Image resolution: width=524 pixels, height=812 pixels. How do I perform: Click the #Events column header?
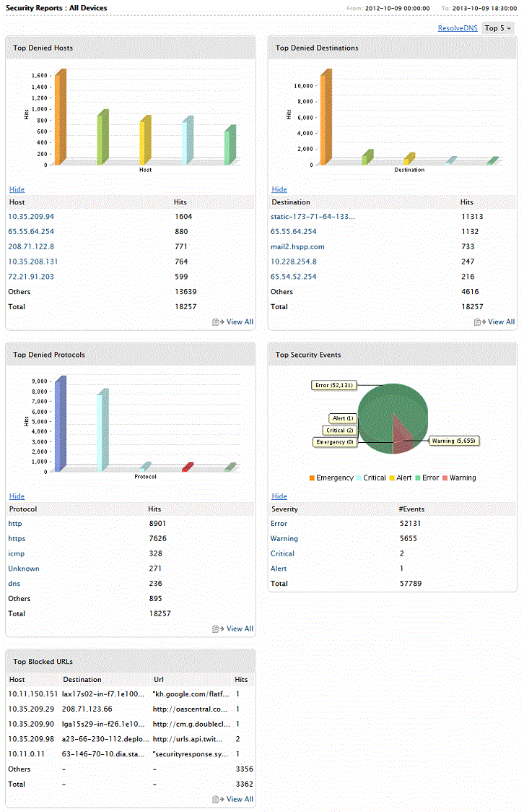click(x=411, y=509)
